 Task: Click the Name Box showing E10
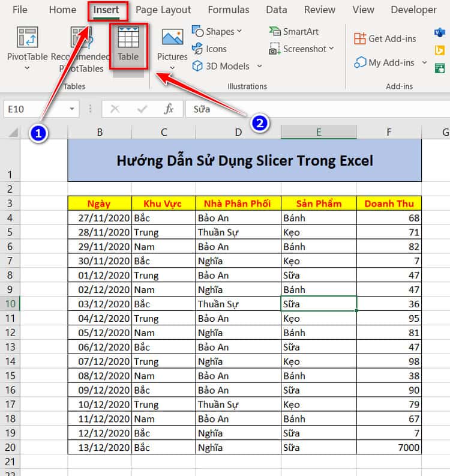37,109
